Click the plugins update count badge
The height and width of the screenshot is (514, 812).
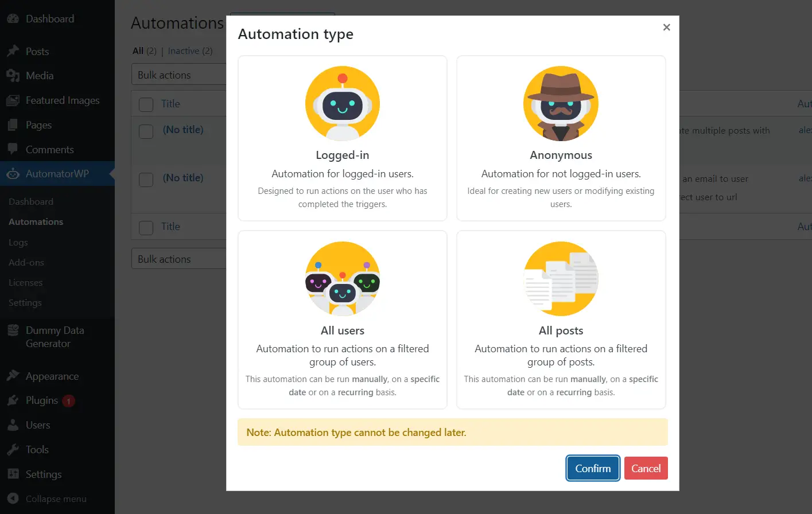(x=68, y=401)
